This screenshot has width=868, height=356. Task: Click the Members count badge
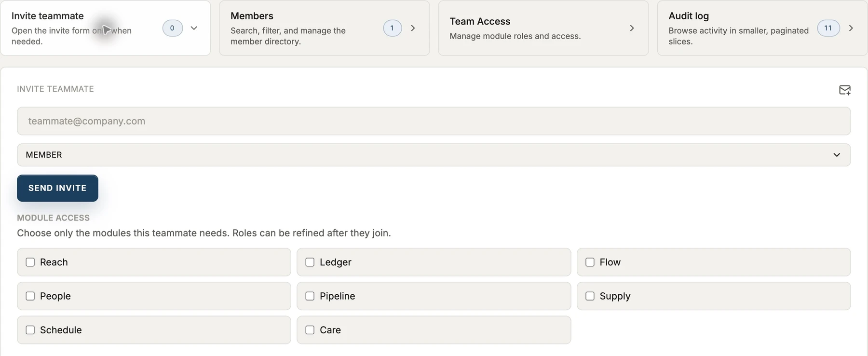tap(392, 28)
